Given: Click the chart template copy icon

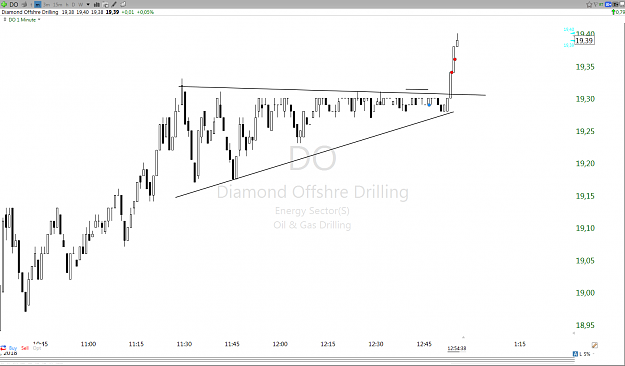Looking at the screenshot, I should pyautogui.click(x=106, y=5).
